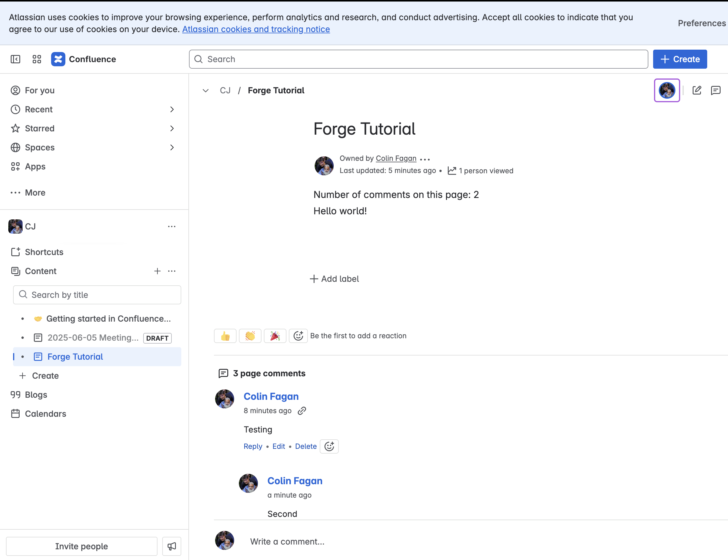Open Atlassian cookies and tracking notice link
The height and width of the screenshot is (560, 728).
pos(256,29)
